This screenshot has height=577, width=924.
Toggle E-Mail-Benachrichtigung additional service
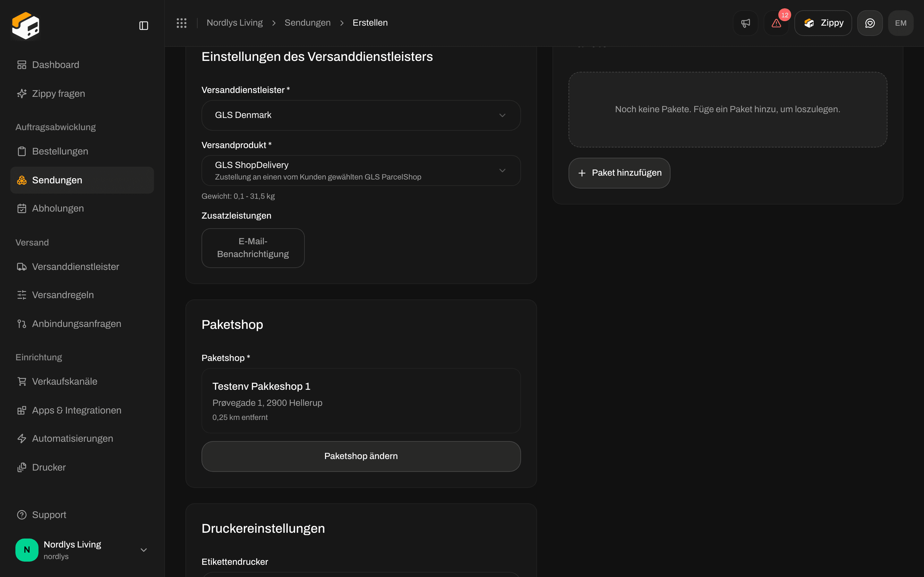(x=253, y=248)
